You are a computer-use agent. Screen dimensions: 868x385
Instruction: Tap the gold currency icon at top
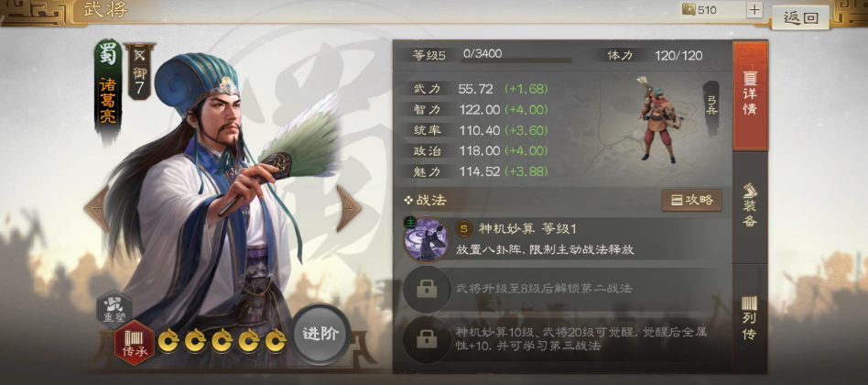point(689,9)
